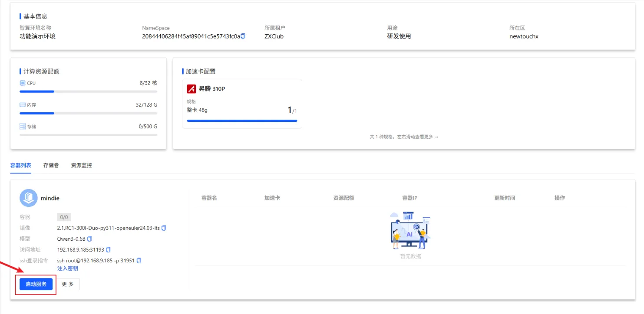
Task: Click the mindie blue avatar icon
Action: click(29, 198)
